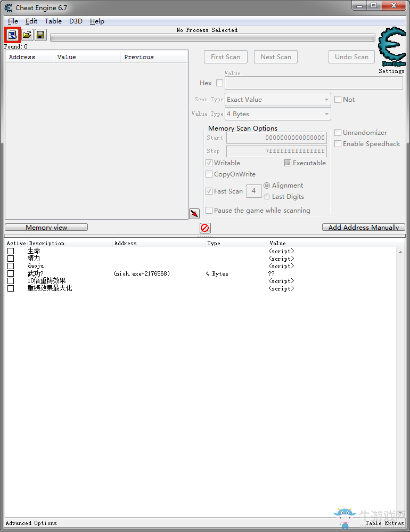Viewport: 410px width, 532px height.
Task: Select the 重铸效果最大化 description text
Action: pos(50,288)
